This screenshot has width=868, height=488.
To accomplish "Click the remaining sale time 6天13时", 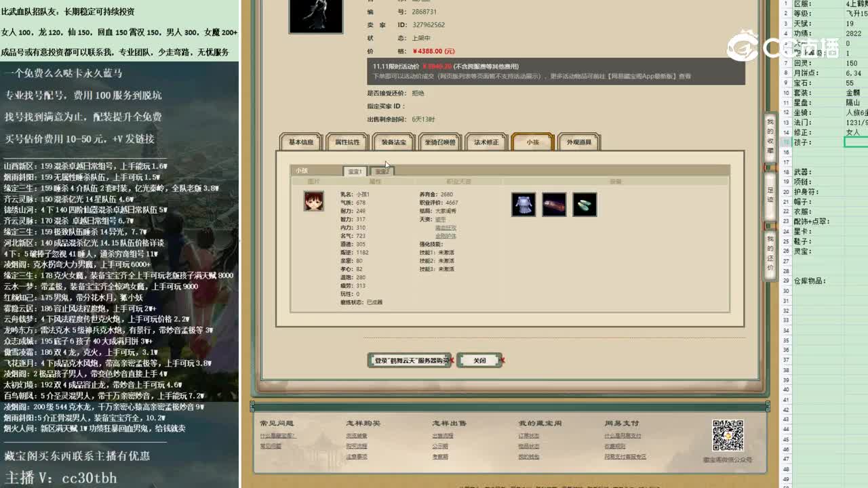I will (423, 119).
